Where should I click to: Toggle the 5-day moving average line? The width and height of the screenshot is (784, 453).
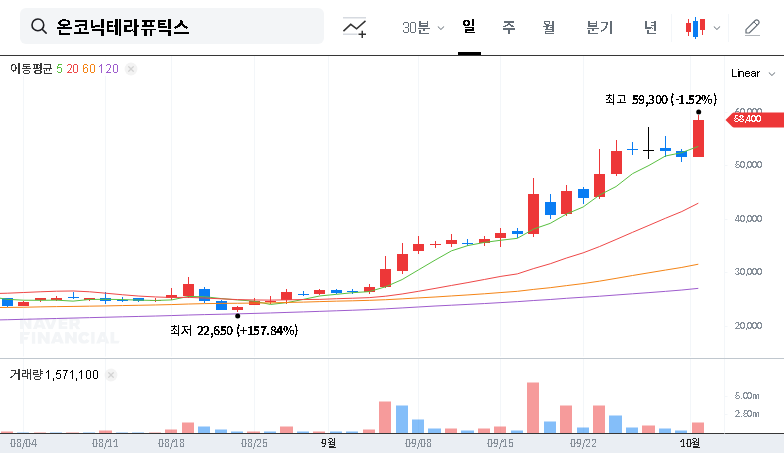[59, 69]
